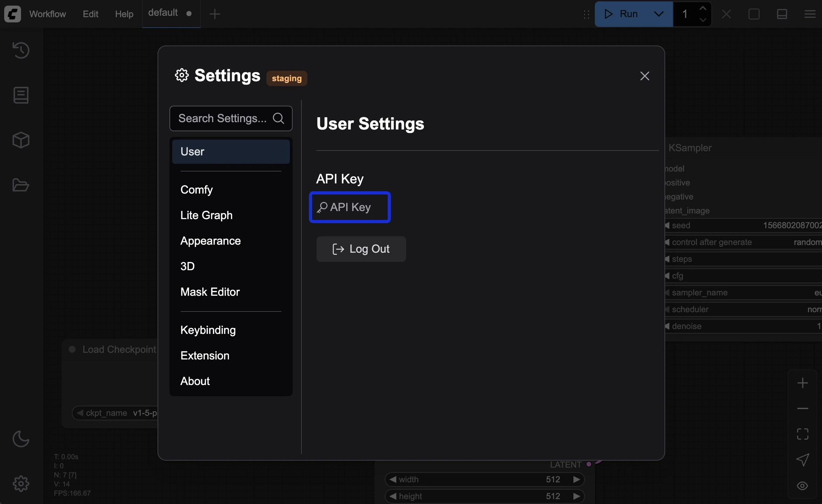The image size is (822, 504).
Task: Open the Workflow menu
Action: tap(48, 14)
